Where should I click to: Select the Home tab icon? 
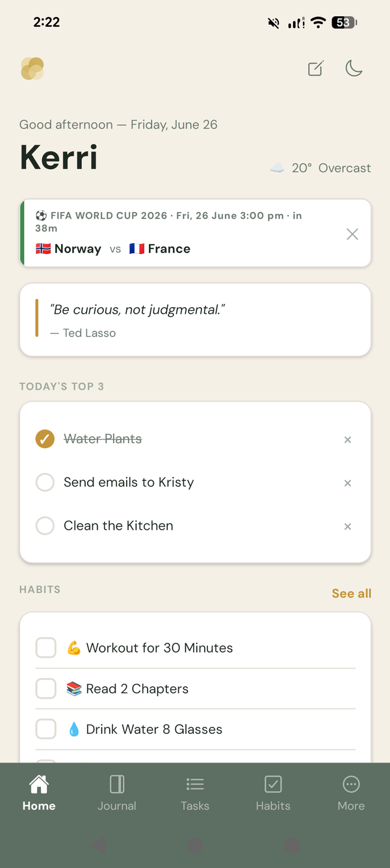pyautogui.click(x=39, y=784)
